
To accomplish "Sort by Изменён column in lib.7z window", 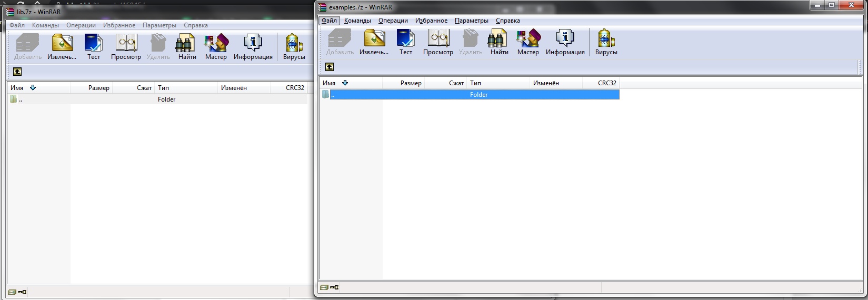I will click(244, 88).
